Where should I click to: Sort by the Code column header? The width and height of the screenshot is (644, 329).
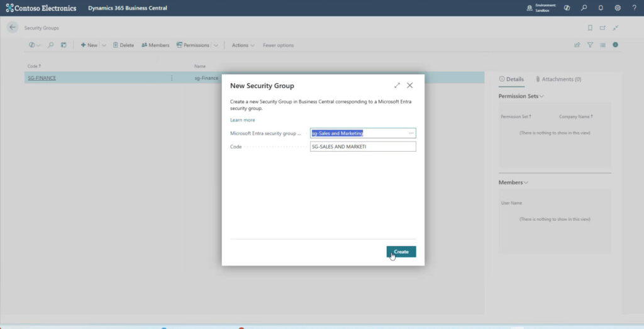(x=35, y=66)
